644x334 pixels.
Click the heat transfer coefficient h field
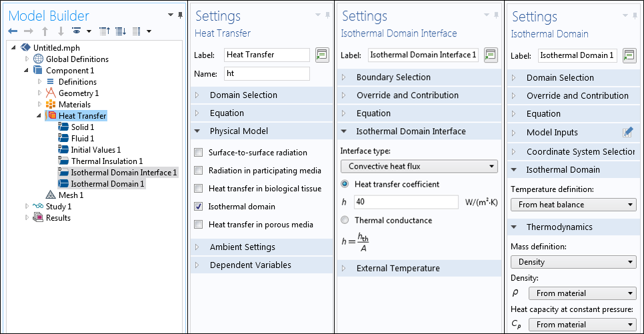(x=405, y=202)
